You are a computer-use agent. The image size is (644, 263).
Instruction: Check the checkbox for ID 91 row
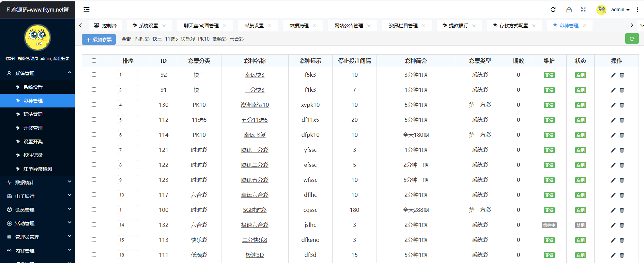(94, 89)
